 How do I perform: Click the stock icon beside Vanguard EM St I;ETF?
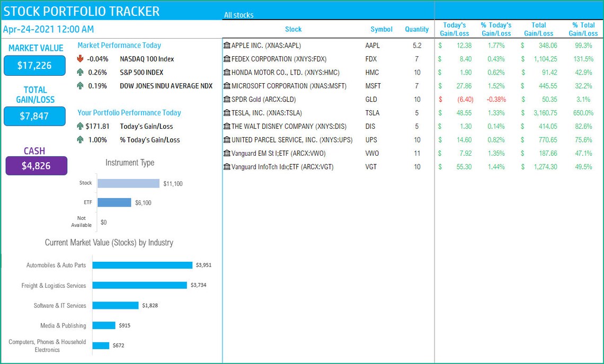227,153
